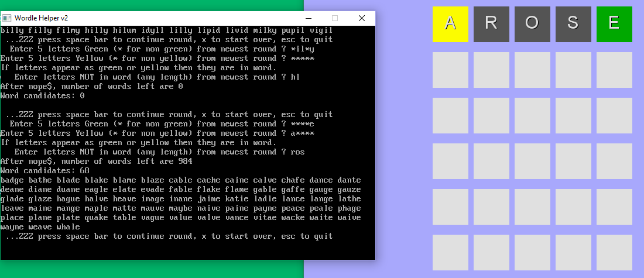Click the word 'bathe' in candidates
Viewport: 644px width, 278px height.
pos(40,180)
